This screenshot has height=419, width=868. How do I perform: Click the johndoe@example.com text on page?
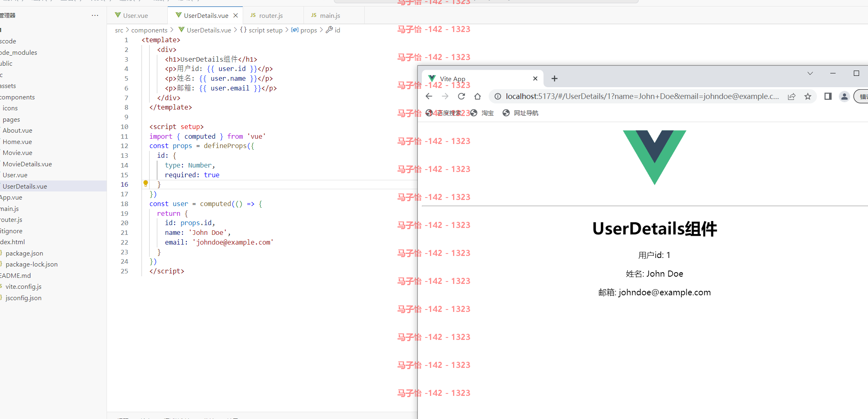665,292
